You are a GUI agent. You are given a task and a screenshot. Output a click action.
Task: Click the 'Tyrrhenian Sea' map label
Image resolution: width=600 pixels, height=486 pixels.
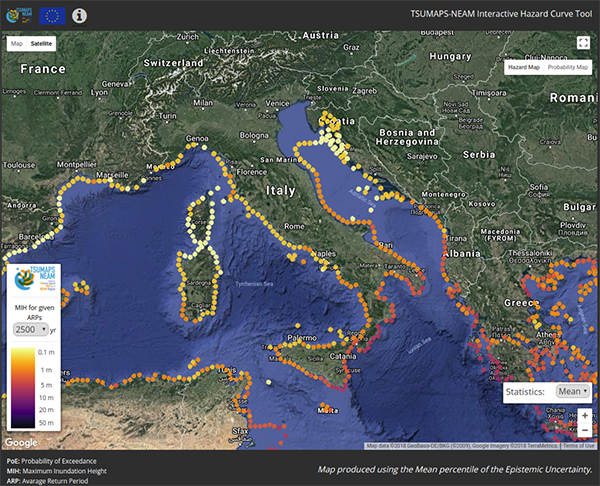click(254, 284)
